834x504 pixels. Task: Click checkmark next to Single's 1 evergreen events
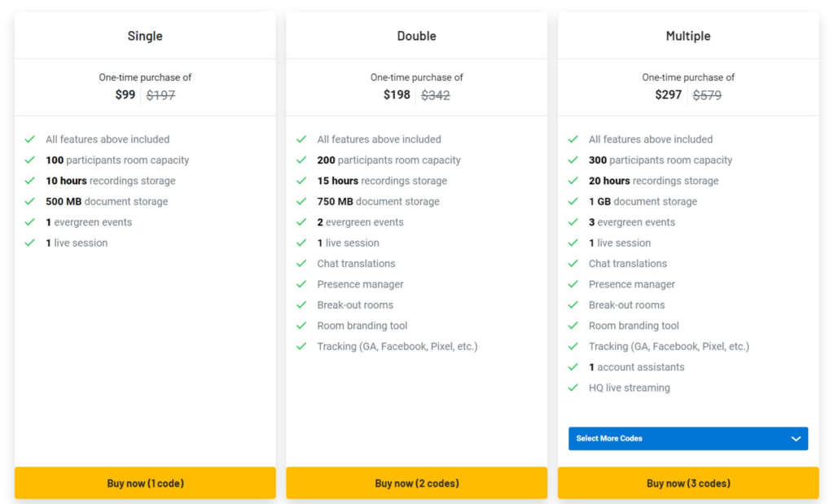(30, 222)
